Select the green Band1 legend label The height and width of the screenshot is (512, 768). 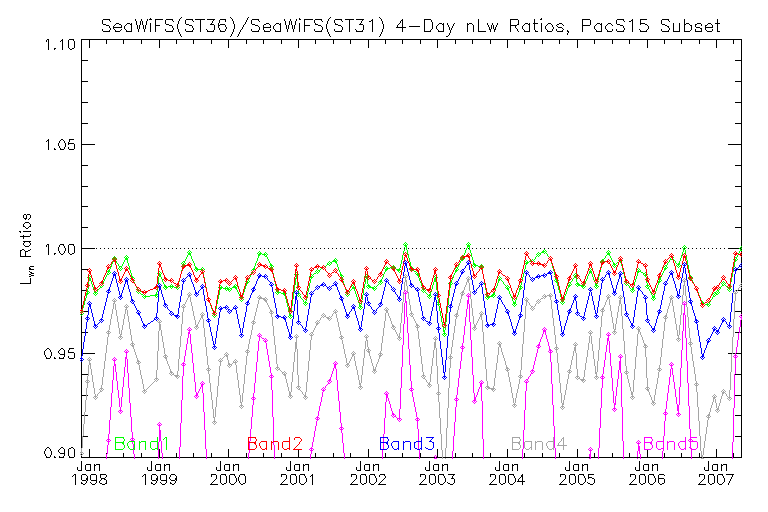(142, 444)
